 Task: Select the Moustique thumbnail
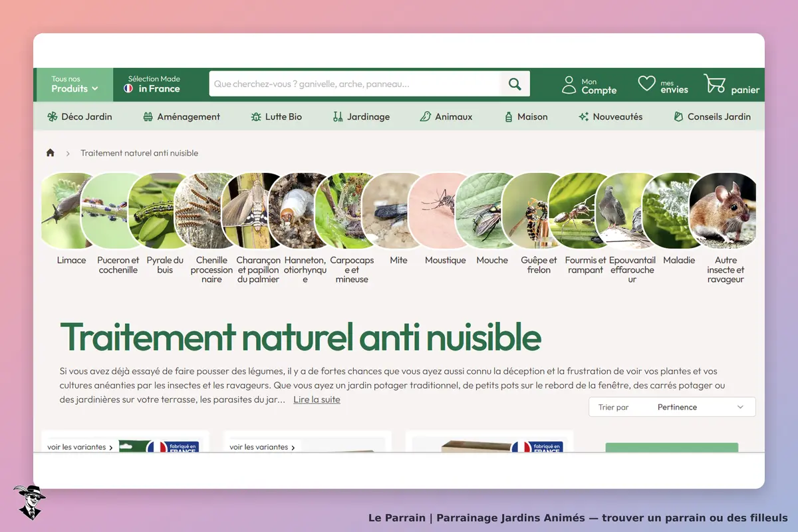[x=436, y=211]
